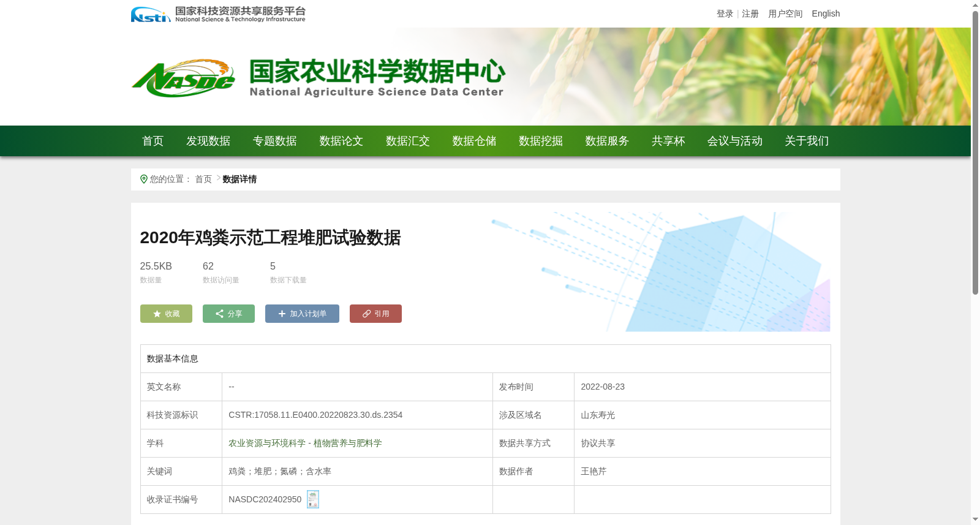Open the 共享杯 menu item
The height and width of the screenshot is (525, 980).
pyautogui.click(x=668, y=141)
